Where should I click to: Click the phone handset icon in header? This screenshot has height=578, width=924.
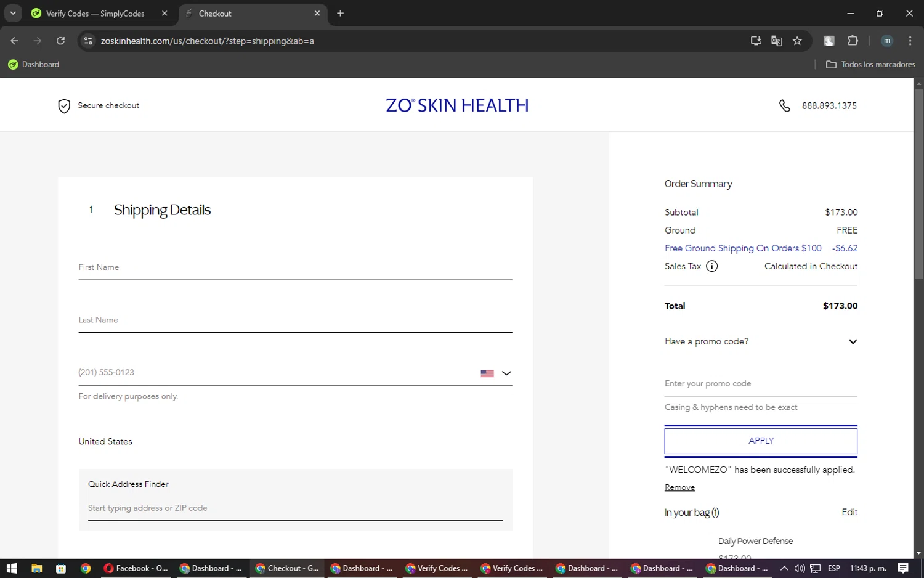(x=785, y=106)
